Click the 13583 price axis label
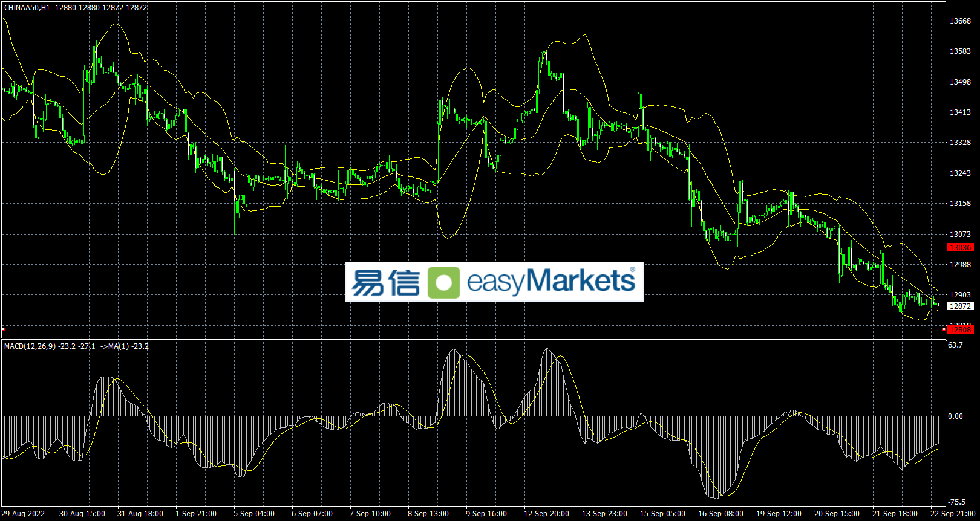This screenshot has height=521, width=980. 960,51
